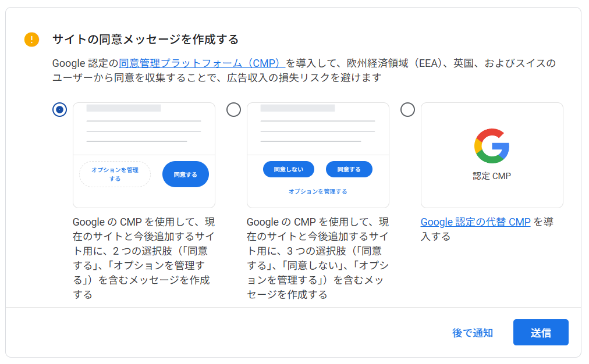Click the Google G logo

pos(492,146)
